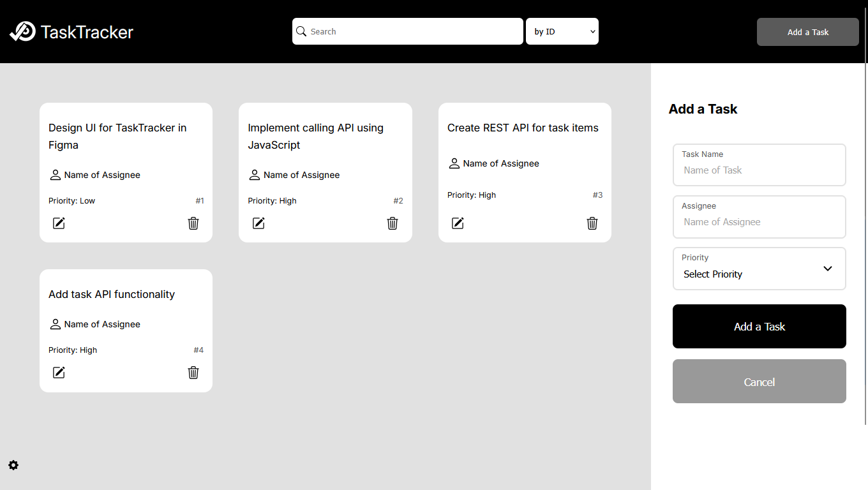
Task: Cancel the new task form
Action: [759, 381]
